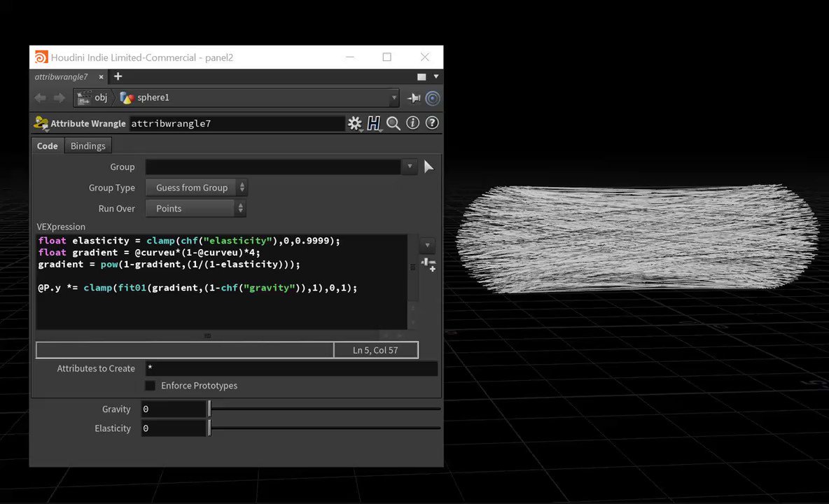This screenshot has width=829, height=504.
Task: Click the H Houdini-styles icon
Action: (374, 124)
